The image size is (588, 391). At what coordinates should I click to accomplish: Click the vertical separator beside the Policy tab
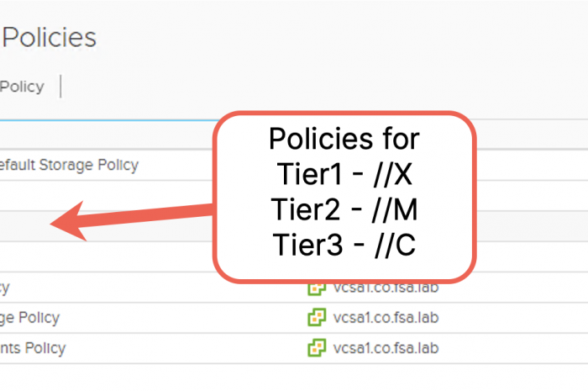(61, 87)
